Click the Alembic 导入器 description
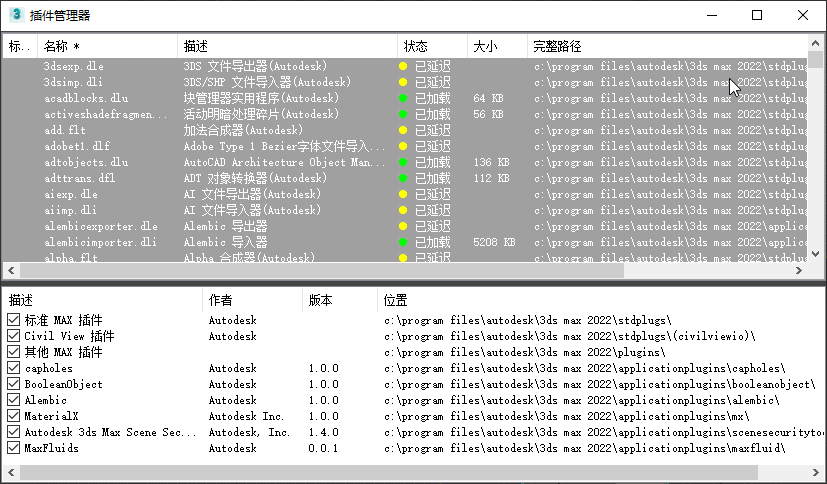Screen dimensions: 827x484 [225, 242]
